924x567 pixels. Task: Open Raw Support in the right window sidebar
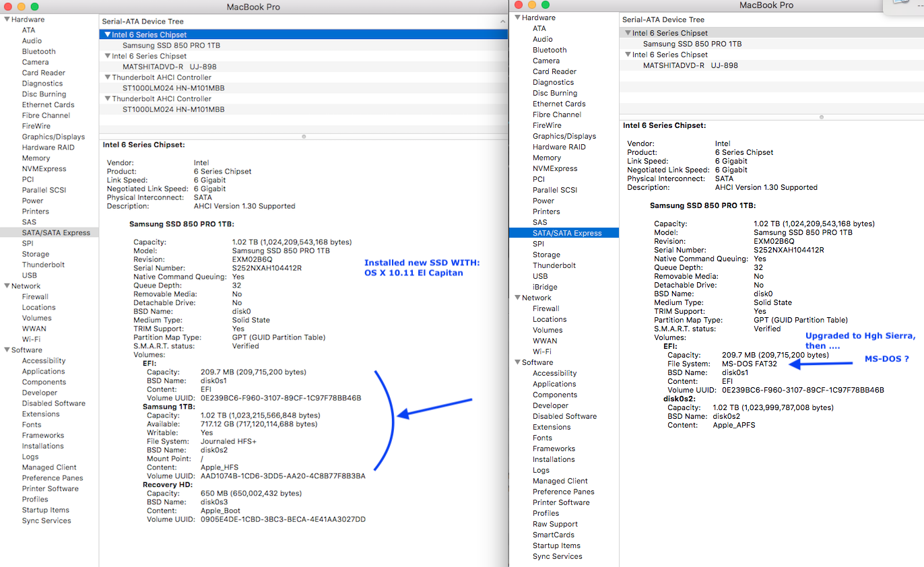[555, 524]
